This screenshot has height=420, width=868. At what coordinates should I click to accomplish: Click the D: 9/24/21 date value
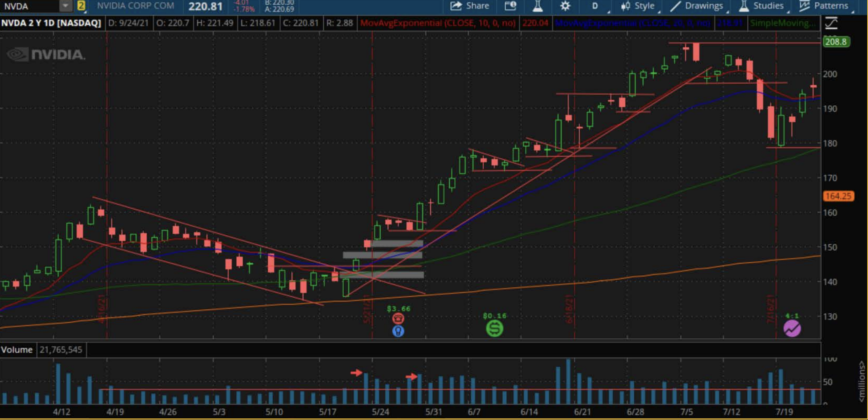click(x=128, y=23)
